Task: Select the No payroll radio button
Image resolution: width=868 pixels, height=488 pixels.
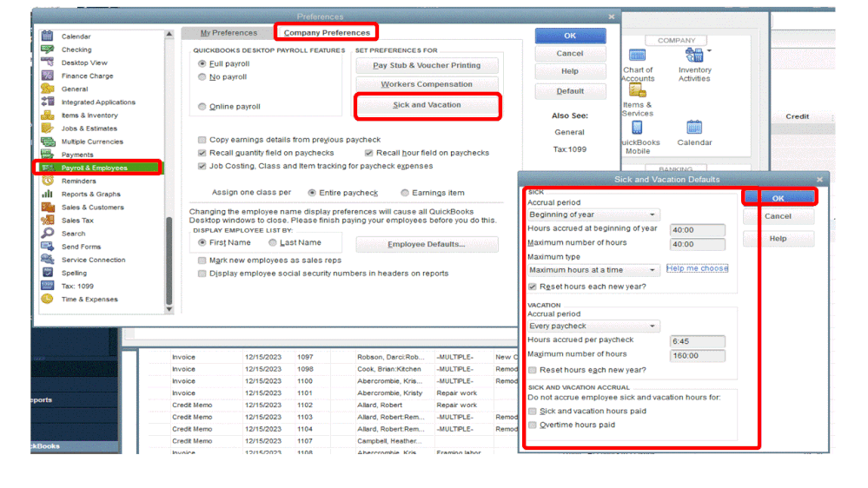Action: [x=202, y=77]
